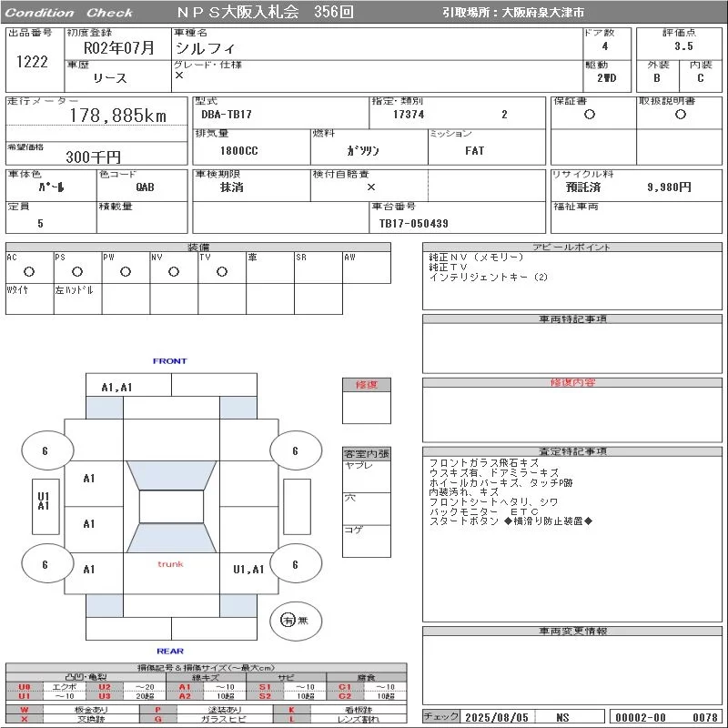Click the Condition Check header title

pyautogui.click(x=69, y=13)
